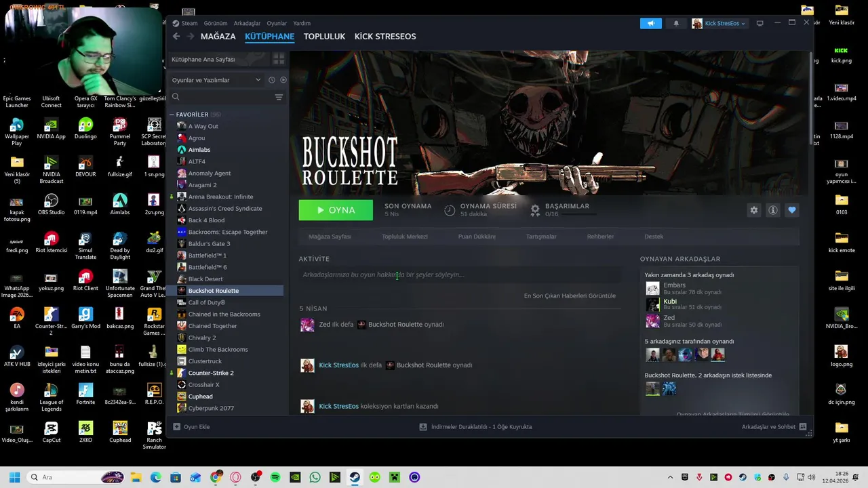Click the Windows taskbar search box
The image size is (868, 488).
coord(76,477)
